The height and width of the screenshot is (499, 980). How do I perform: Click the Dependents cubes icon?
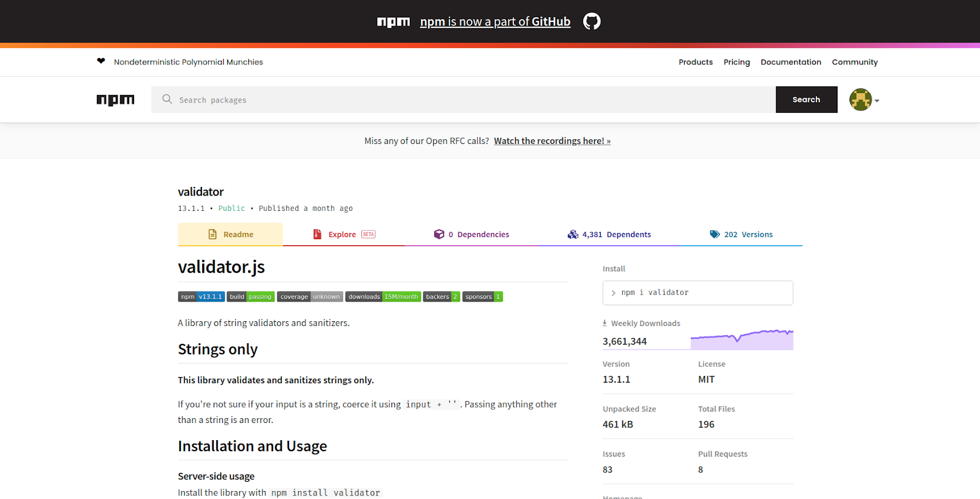[573, 234]
